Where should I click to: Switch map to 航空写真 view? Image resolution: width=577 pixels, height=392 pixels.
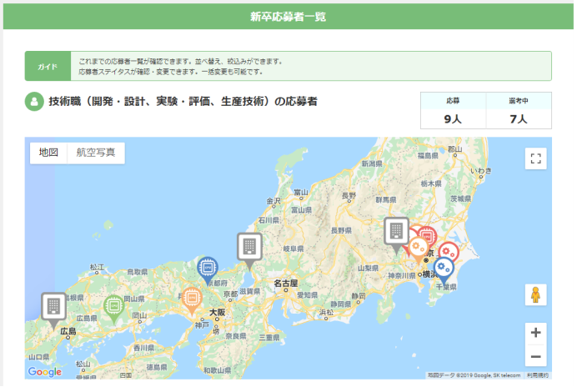(96, 153)
